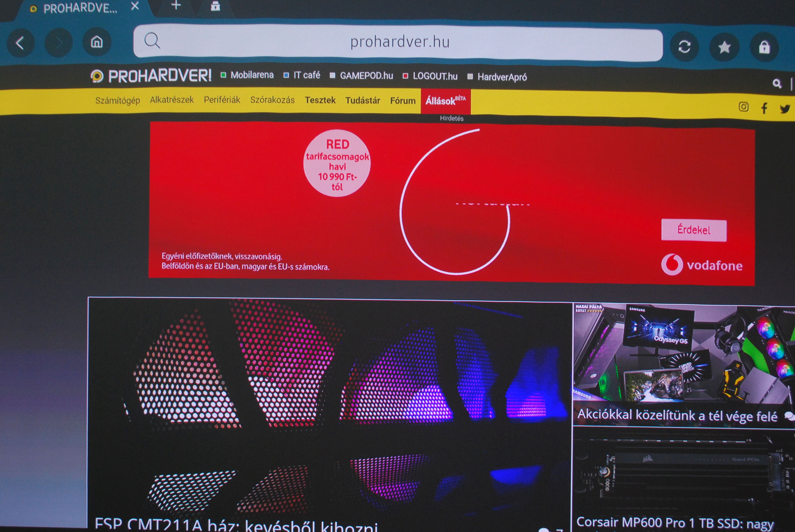Viewport: 795px width, 532px height.
Task: Close the PROHARDVER tab
Action: point(135,6)
